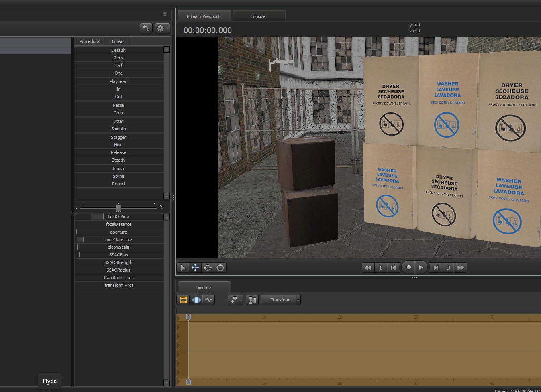541x392 pixels.
Task: Switch to the Clip Editor filmstrip mode
Action: (x=184, y=300)
